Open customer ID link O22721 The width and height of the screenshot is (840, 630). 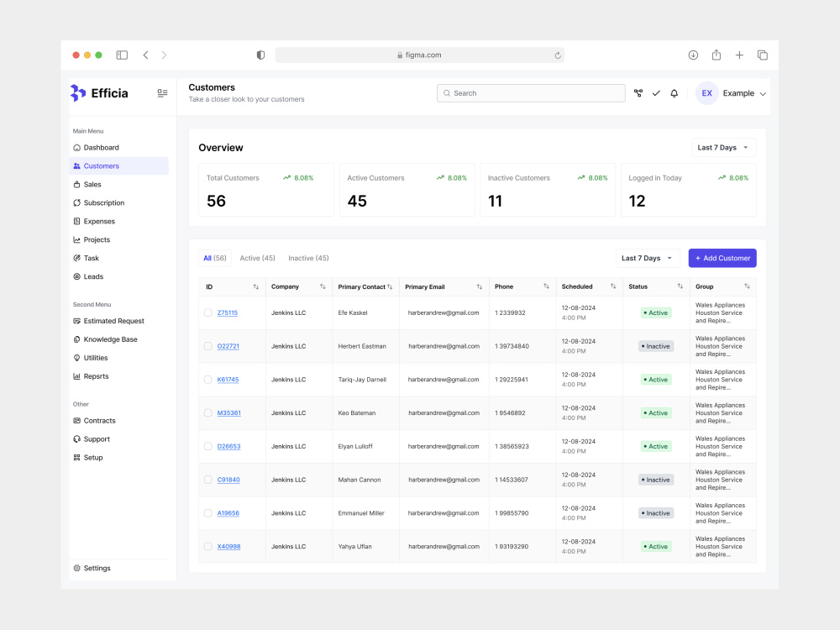point(228,346)
